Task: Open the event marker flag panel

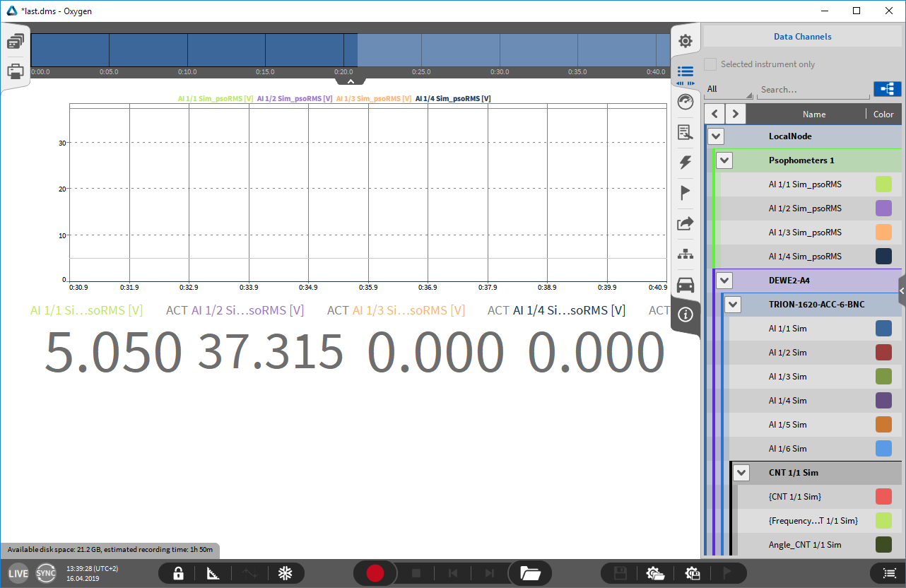Action: 685,193
